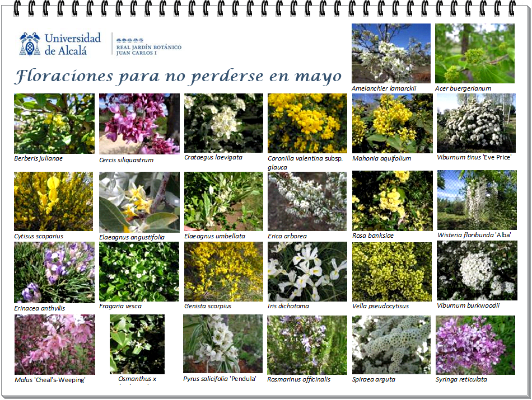The width and height of the screenshot is (532, 400).
Task: Click the 'Floraciones para no perderse en mayo' title
Action: [178, 76]
